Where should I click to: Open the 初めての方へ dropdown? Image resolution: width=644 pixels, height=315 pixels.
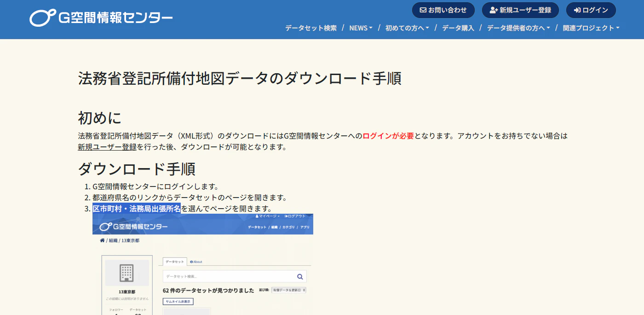click(407, 28)
